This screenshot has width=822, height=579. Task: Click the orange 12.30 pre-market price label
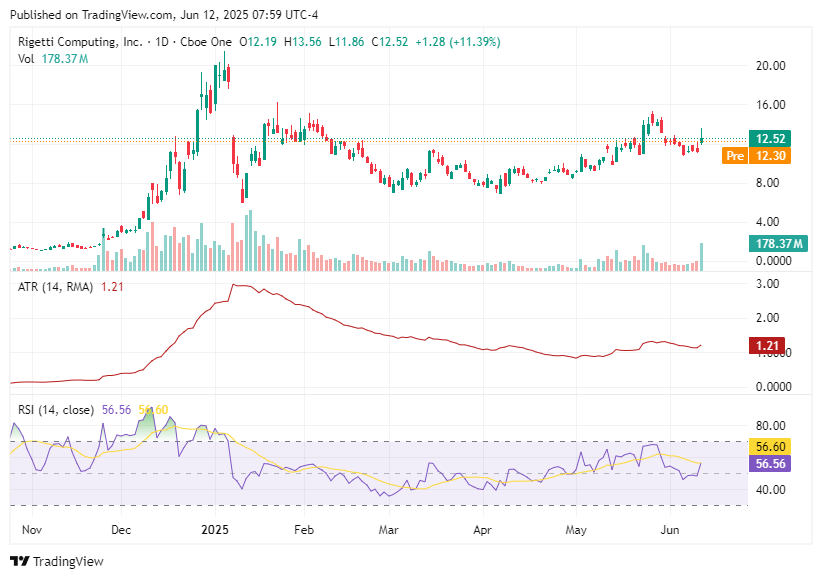tap(770, 156)
